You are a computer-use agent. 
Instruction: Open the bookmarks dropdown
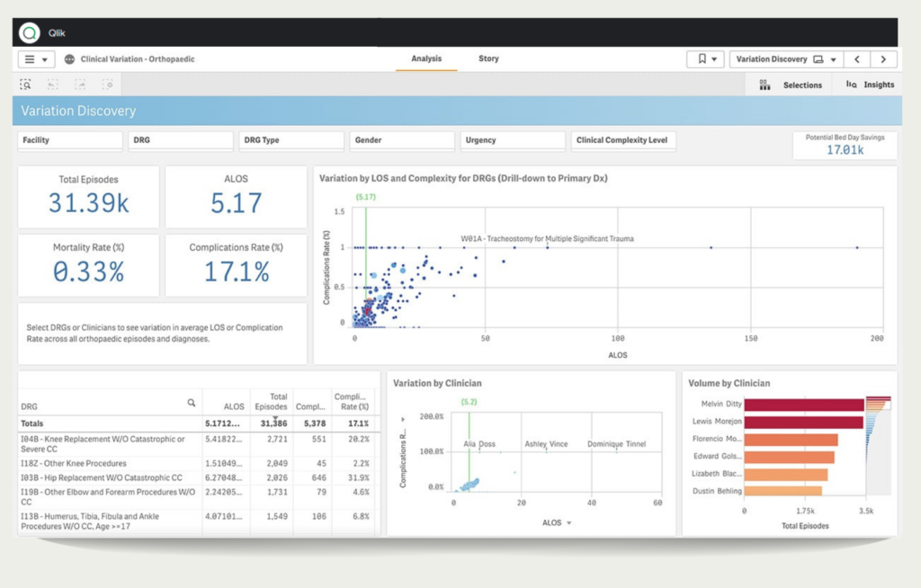pyautogui.click(x=705, y=59)
